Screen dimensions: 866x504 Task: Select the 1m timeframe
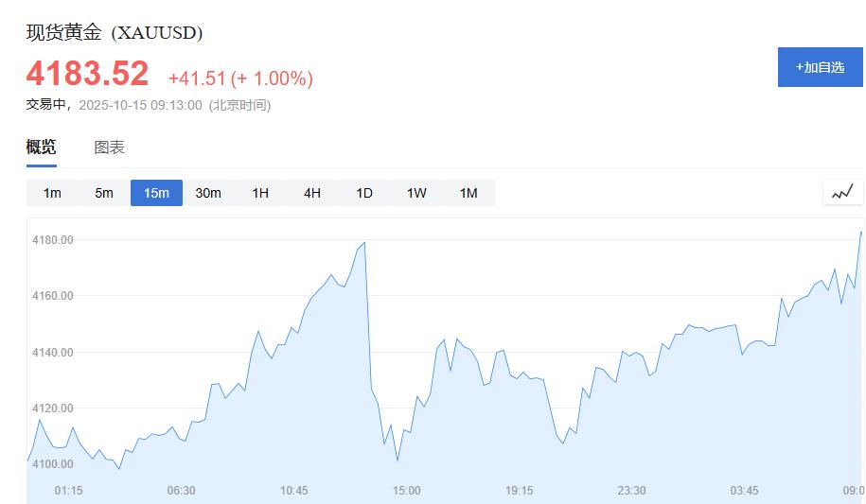[x=52, y=193]
